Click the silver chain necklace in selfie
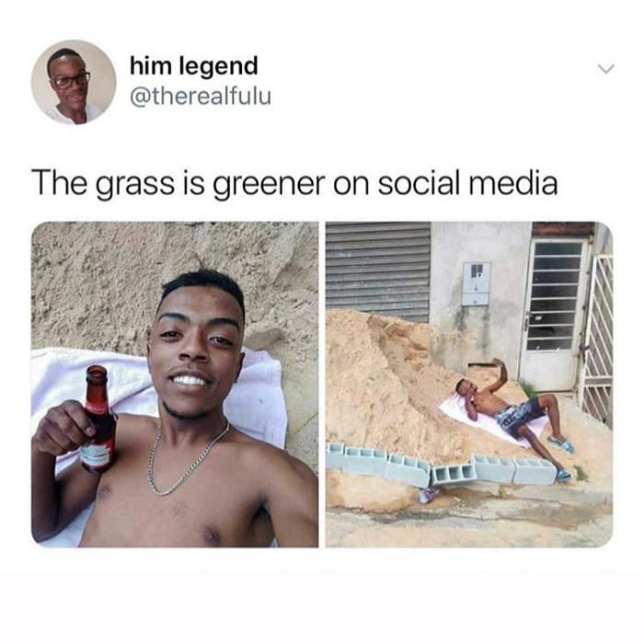Screen dimensions: 644x644 point(188,457)
